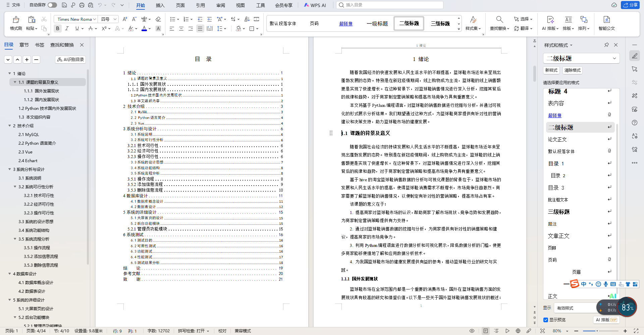
Task: Click the AI 排版 VIP button at panel bottom
Action: point(606,320)
